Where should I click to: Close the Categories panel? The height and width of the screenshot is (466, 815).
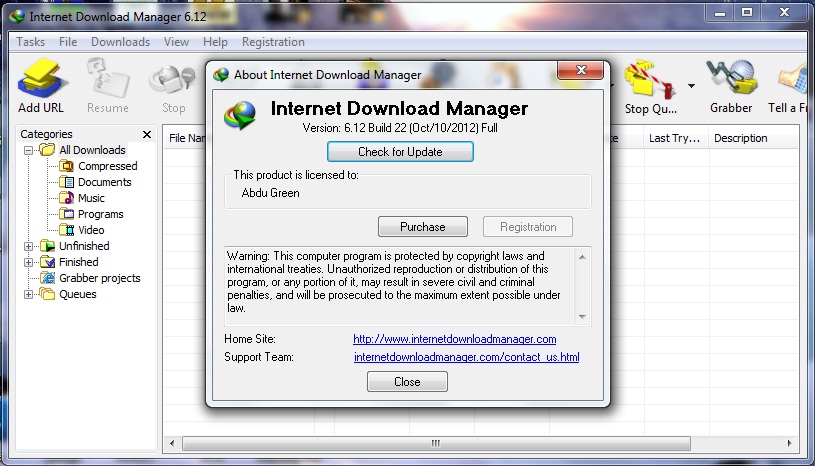pyautogui.click(x=147, y=135)
